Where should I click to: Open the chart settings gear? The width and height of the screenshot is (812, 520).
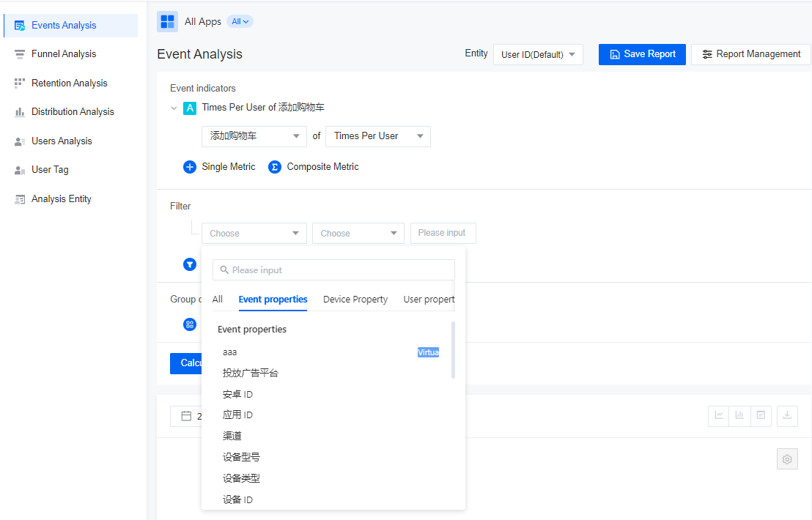pos(787,458)
